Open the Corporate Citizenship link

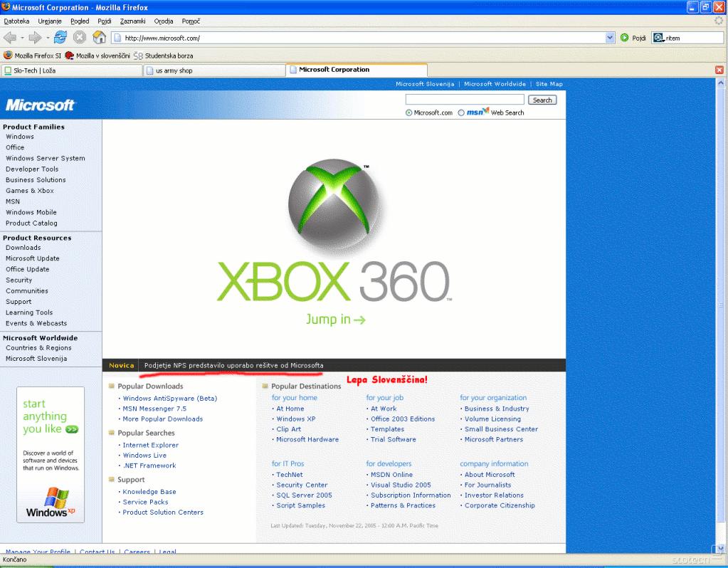[x=500, y=505]
